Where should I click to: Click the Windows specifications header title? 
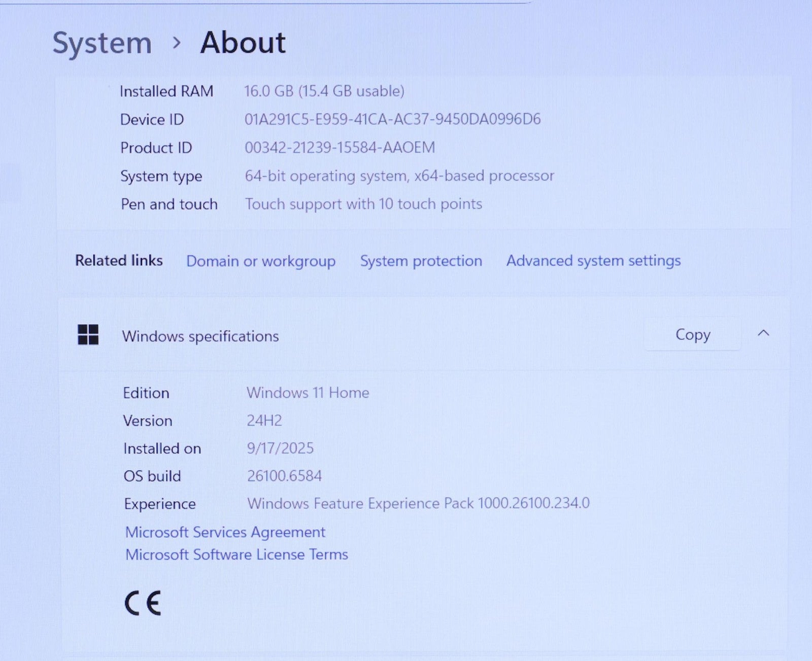pyautogui.click(x=200, y=336)
